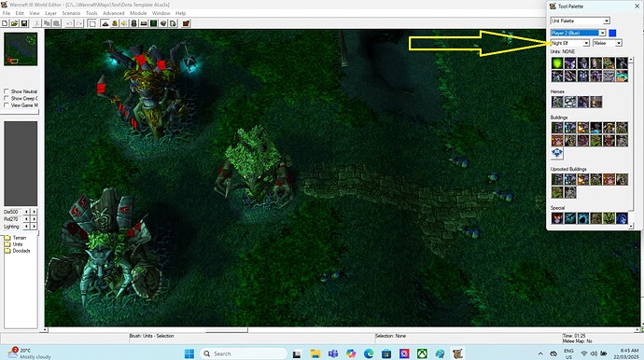Click the Windows Start button on taskbar
Screen dimensions: 644x360
click(x=189, y=353)
